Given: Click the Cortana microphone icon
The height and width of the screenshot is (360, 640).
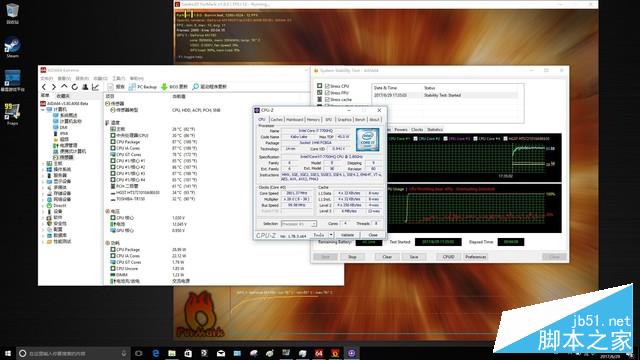Looking at the screenshot, I should [x=124, y=353].
